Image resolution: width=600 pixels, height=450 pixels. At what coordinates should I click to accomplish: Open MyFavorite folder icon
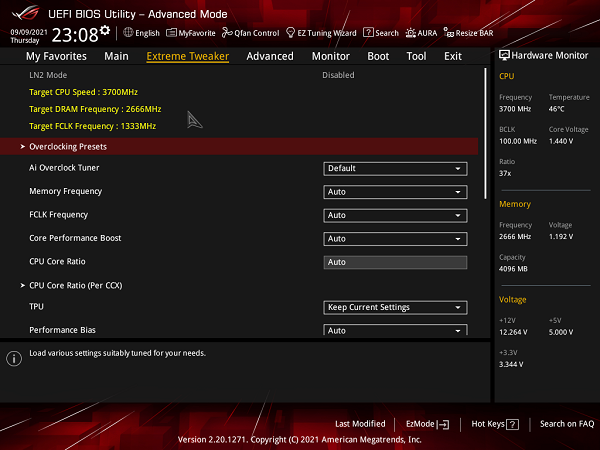point(171,33)
